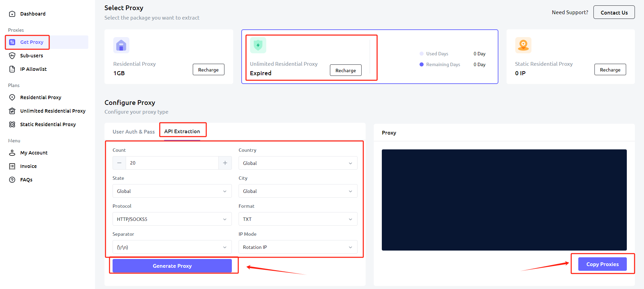Click the IP Allowlist document icon

(x=12, y=69)
